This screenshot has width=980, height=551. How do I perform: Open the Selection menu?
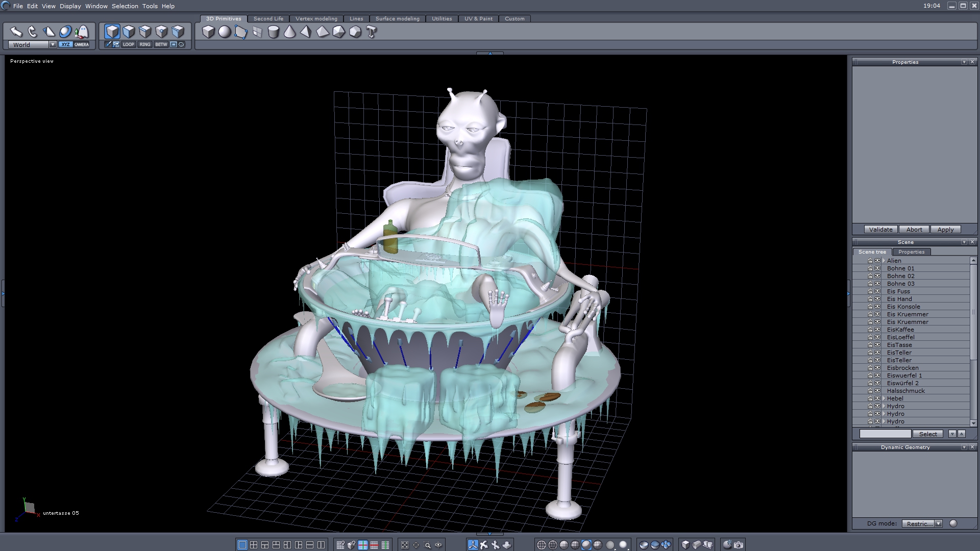click(x=125, y=6)
